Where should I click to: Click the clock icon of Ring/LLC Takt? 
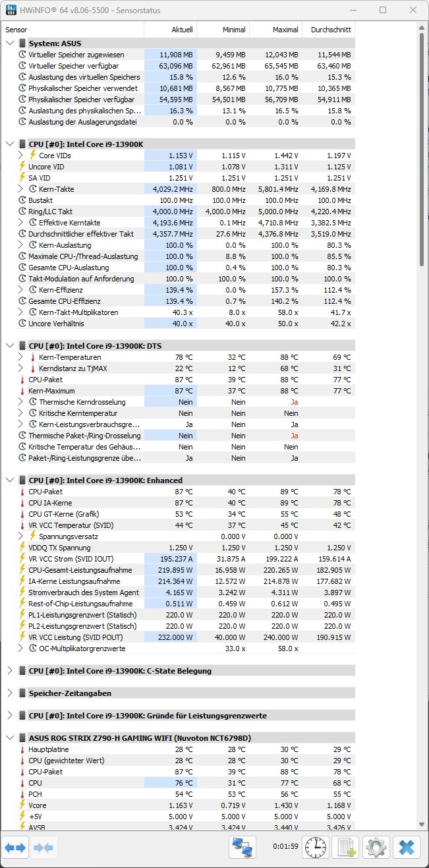pos(22,212)
